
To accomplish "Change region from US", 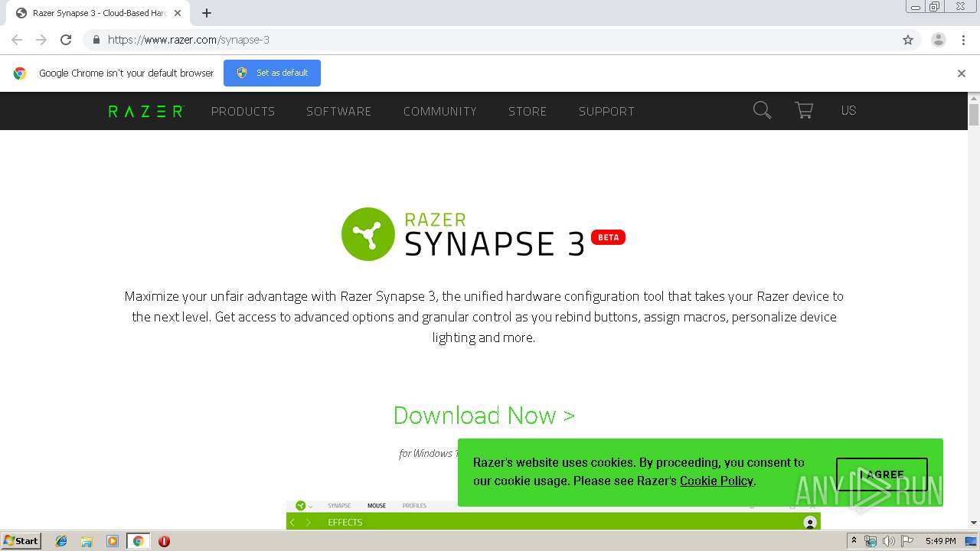I will (x=848, y=110).
